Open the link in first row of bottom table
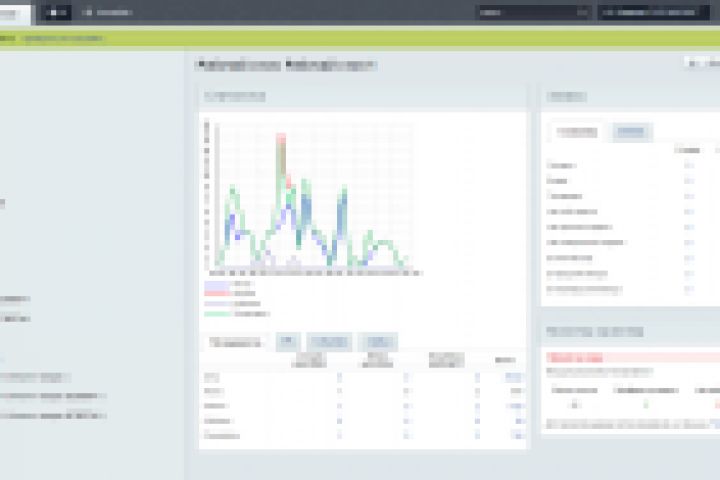This screenshot has width=720, height=480. click(513, 377)
